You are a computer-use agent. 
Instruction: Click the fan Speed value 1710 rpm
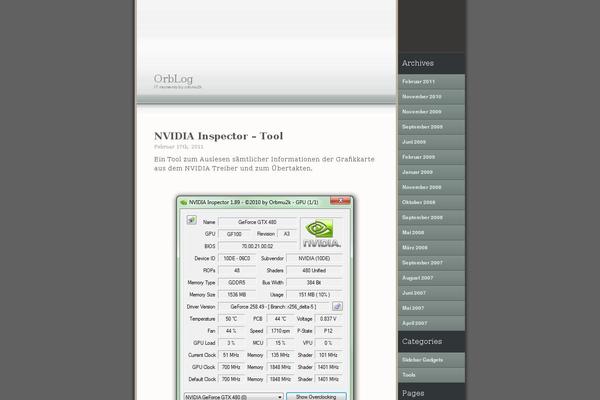(x=280, y=331)
